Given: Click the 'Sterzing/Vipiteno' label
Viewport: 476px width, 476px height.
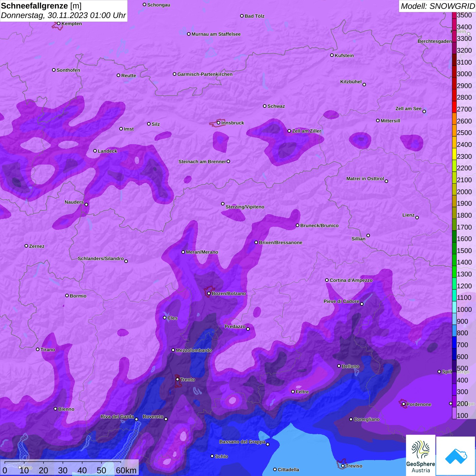Looking at the screenshot, I should point(245,207).
